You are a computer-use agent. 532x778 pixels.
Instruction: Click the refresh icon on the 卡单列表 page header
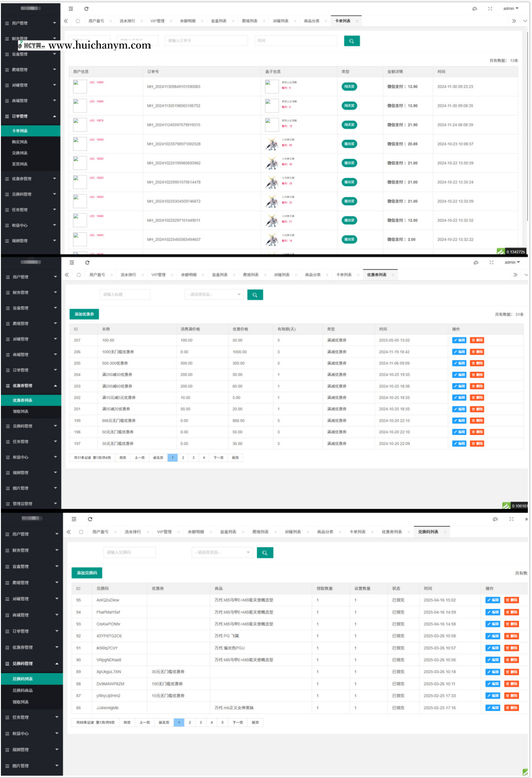pyautogui.click(x=86, y=9)
